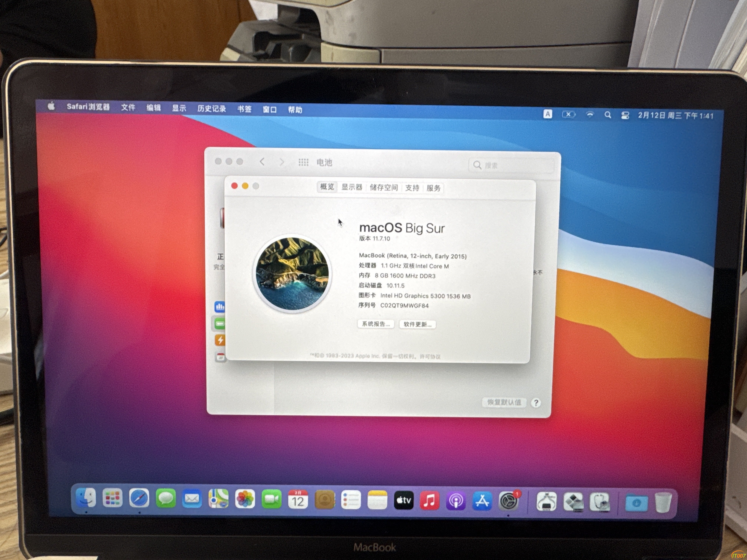Click 恢复默认值 in battery preferences window

click(x=504, y=402)
